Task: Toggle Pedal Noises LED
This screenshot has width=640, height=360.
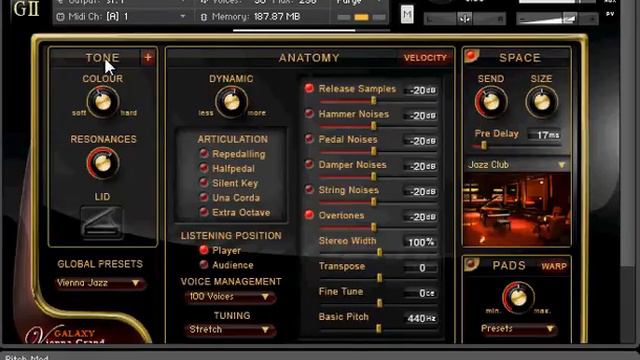Action: click(x=309, y=139)
